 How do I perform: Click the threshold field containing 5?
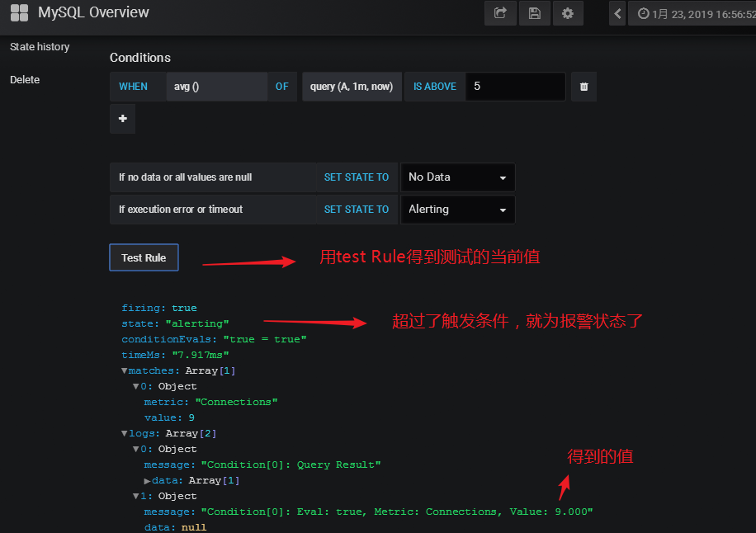(x=515, y=87)
